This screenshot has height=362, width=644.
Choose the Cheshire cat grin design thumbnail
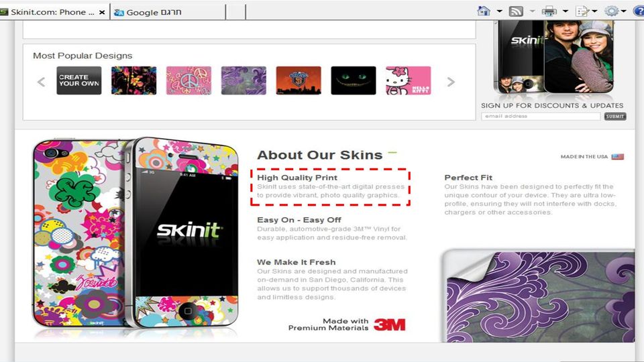tap(354, 80)
